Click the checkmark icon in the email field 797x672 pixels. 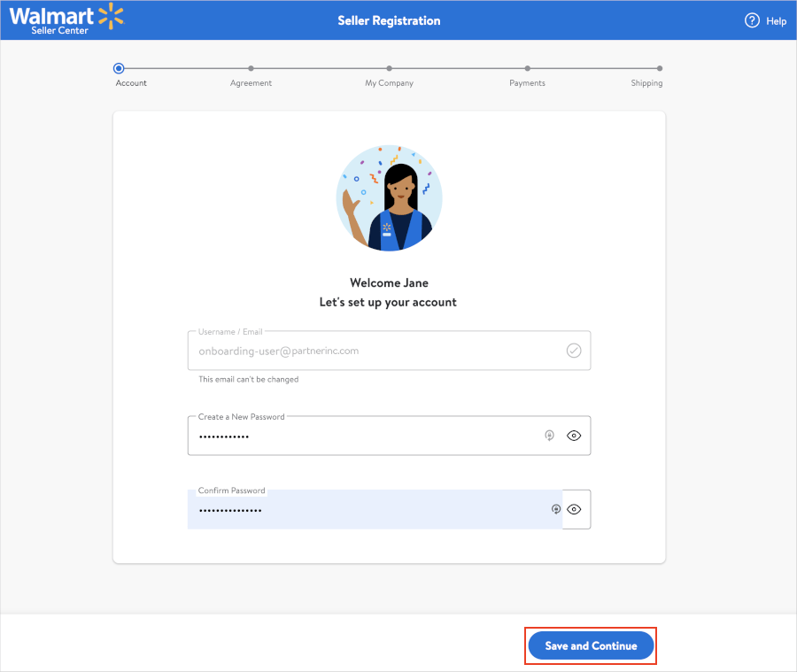(x=574, y=351)
